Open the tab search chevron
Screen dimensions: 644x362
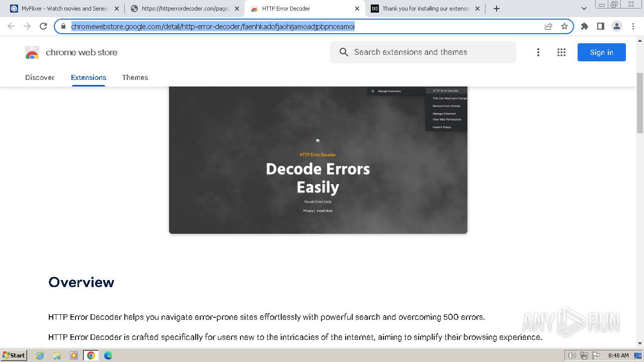pos(584,9)
